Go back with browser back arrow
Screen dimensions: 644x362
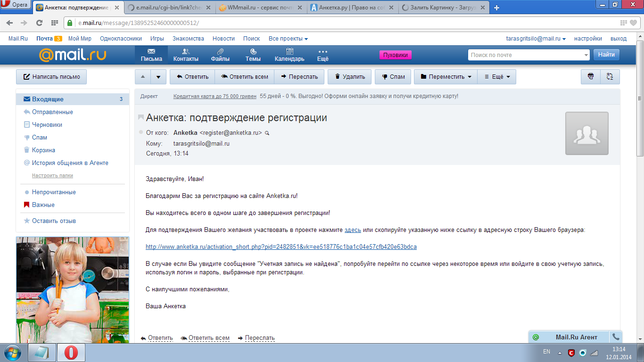[x=9, y=23]
